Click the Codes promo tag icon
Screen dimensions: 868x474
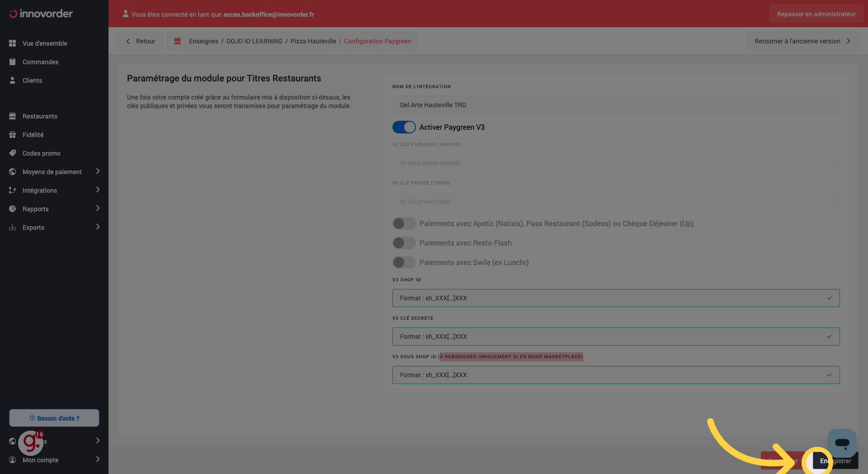(x=13, y=153)
